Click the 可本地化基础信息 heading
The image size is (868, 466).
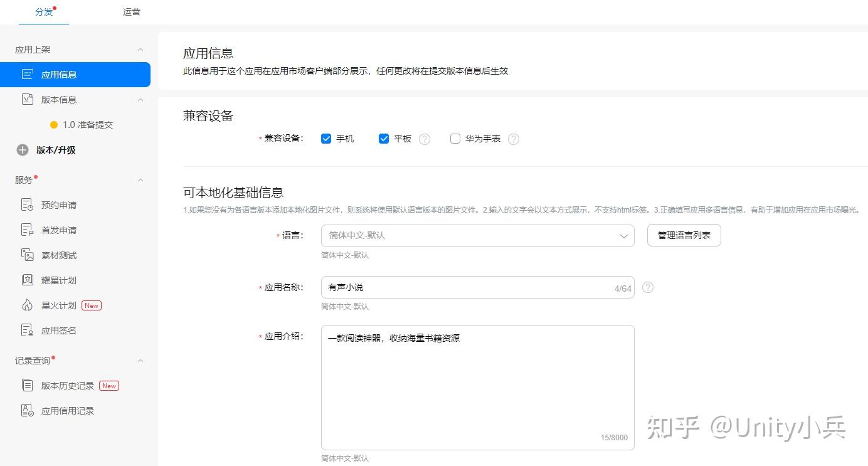(x=233, y=193)
